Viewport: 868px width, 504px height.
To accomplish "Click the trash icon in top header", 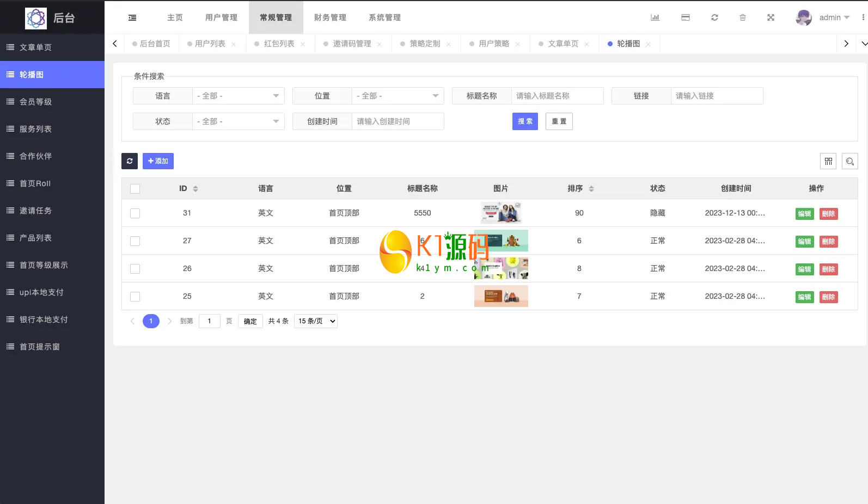I will click(742, 17).
